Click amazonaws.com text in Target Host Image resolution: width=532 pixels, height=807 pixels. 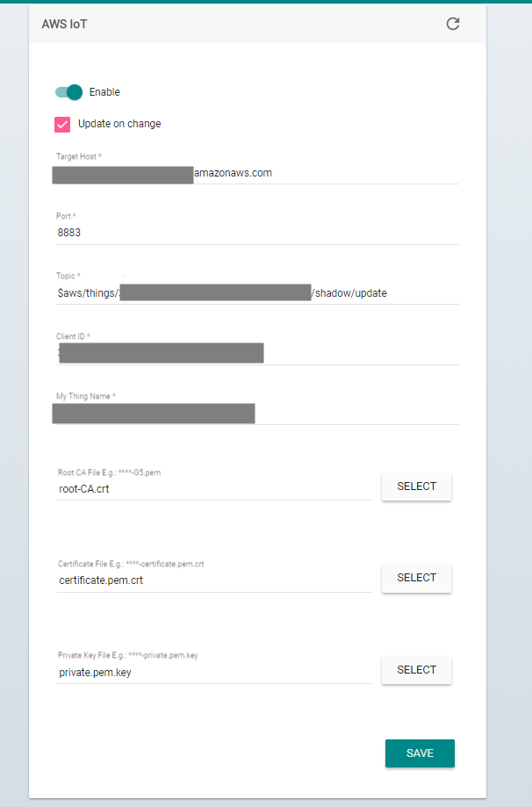tap(233, 173)
